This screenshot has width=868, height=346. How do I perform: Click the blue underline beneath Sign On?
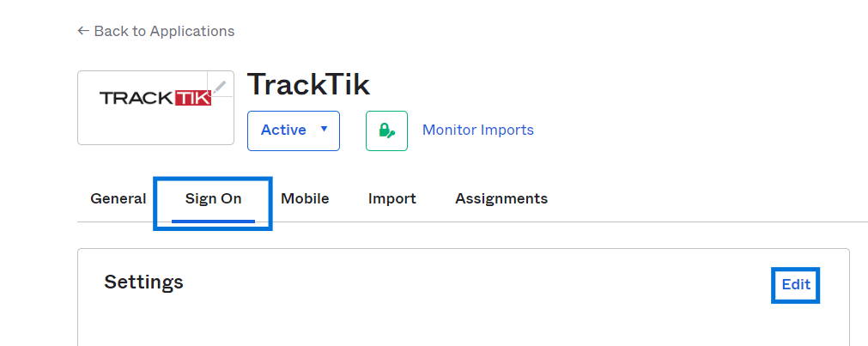(213, 222)
